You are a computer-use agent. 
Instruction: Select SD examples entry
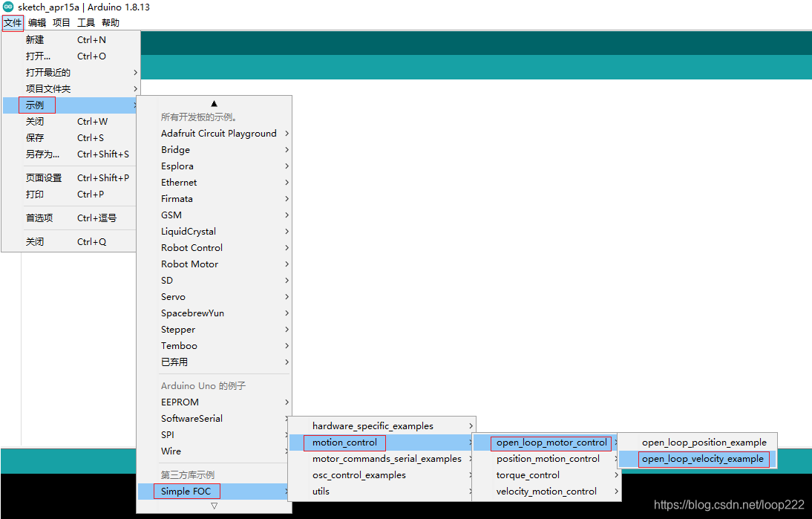tap(214, 280)
